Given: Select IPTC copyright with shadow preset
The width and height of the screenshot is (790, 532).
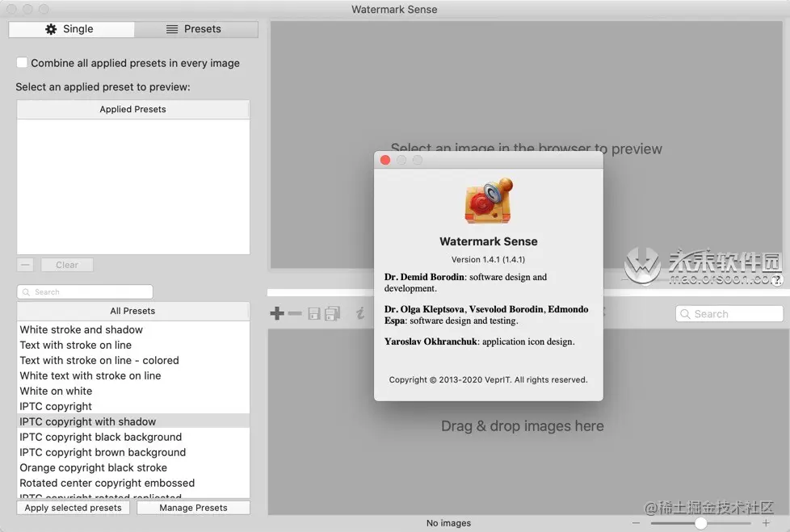Looking at the screenshot, I should [133, 421].
